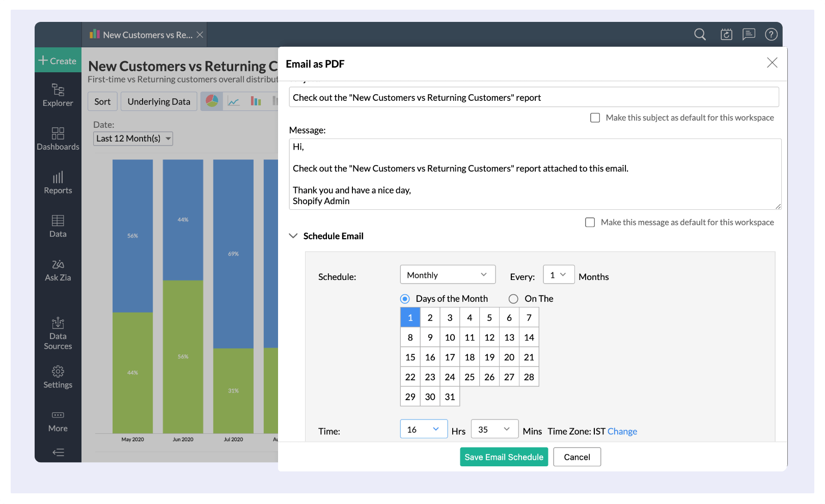Select the line chart type icon
The height and width of the screenshot is (504, 825).
point(234,101)
